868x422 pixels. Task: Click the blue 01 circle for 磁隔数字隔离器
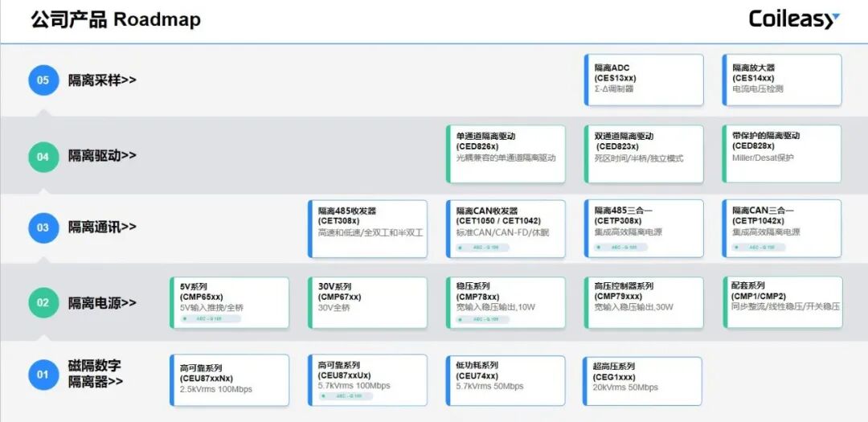[x=43, y=375]
